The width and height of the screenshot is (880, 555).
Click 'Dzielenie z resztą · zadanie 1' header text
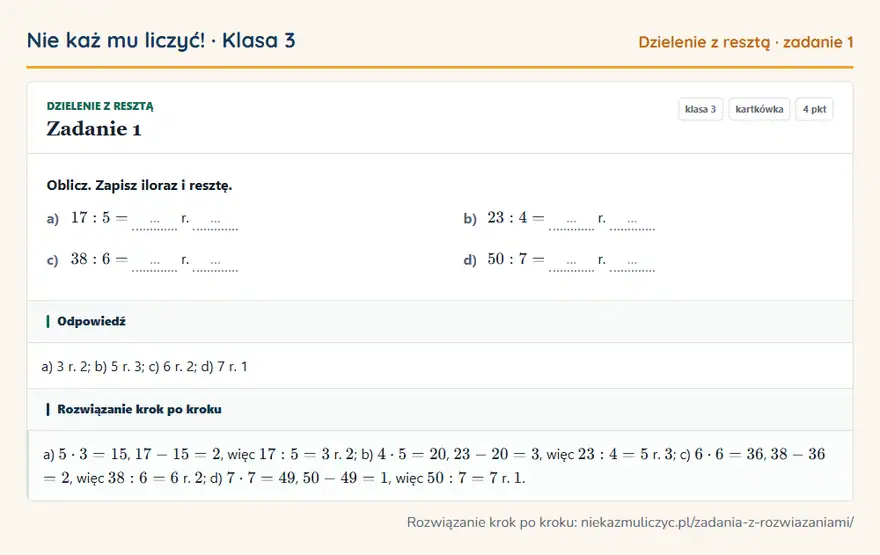pyautogui.click(x=746, y=42)
